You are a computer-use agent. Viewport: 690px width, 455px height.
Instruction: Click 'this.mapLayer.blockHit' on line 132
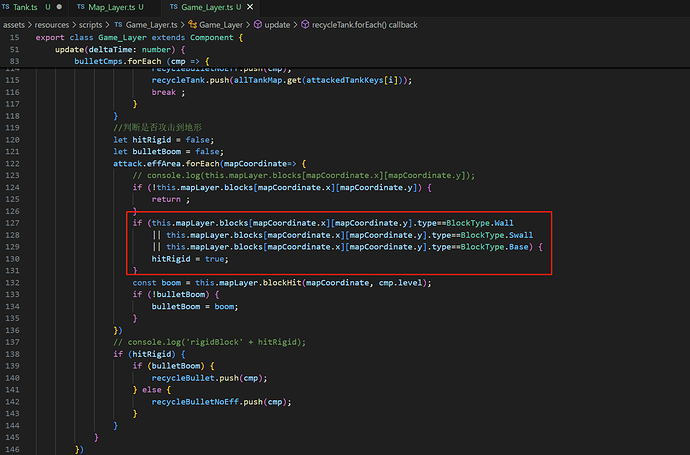(x=248, y=283)
